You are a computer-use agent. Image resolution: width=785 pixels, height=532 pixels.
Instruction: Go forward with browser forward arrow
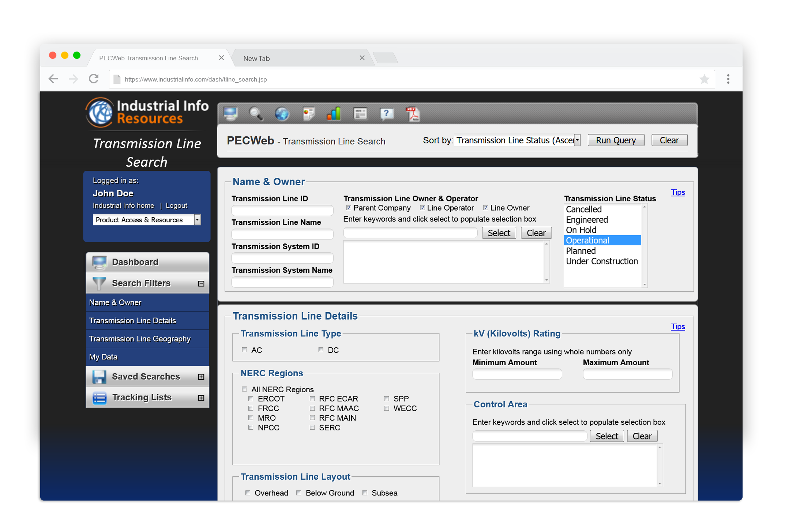74,79
